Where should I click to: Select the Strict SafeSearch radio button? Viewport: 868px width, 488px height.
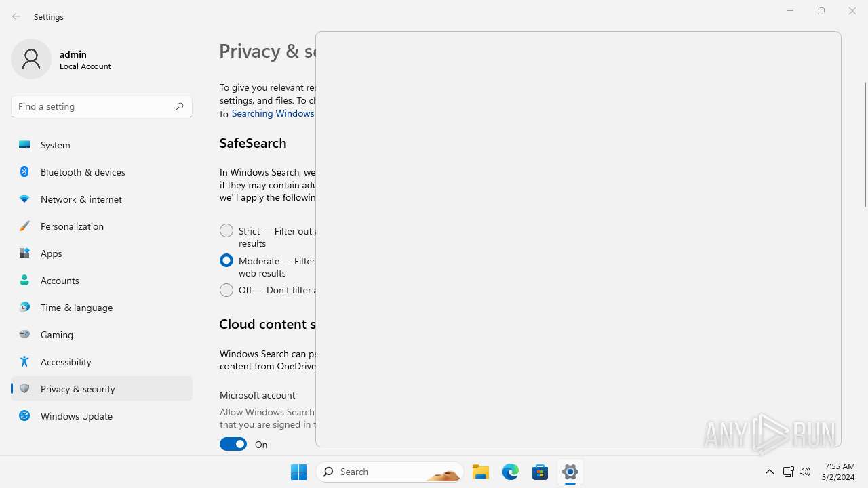click(x=226, y=230)
